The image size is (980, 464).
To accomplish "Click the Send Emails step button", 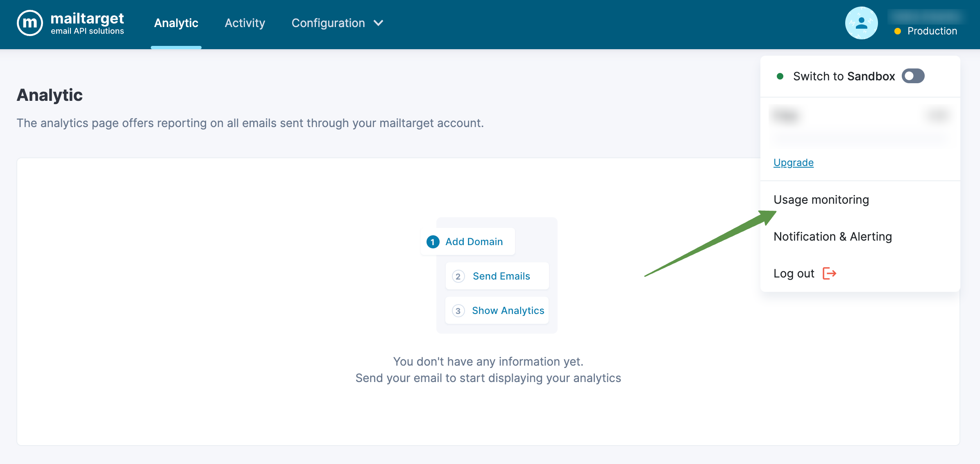I will tap(501, 276).
